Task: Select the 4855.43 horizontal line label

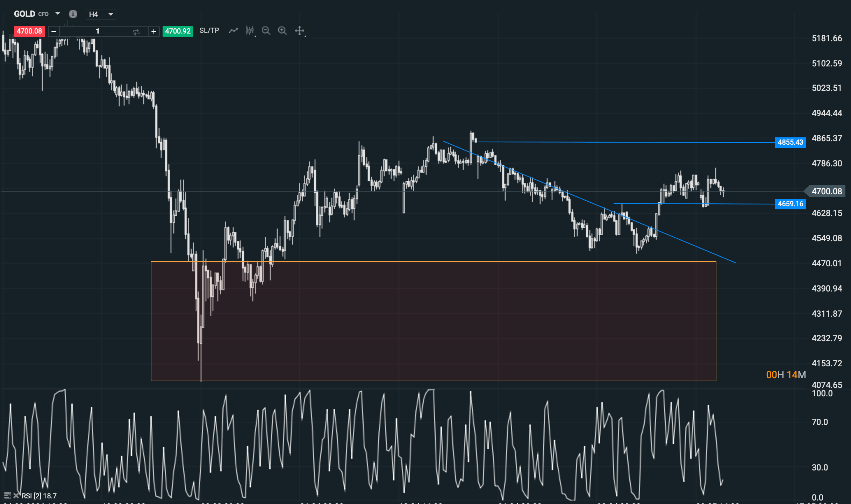Action: [x=790, y=142]
